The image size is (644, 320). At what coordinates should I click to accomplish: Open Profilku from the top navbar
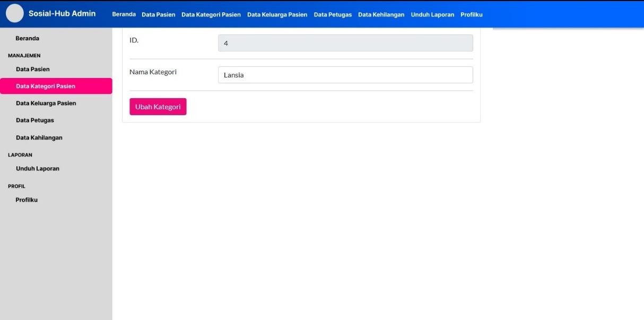(x=471, y=14)
